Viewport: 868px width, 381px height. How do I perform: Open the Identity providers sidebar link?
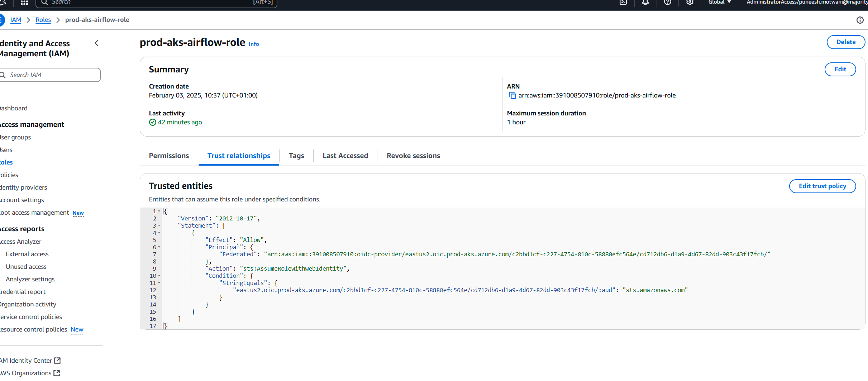pos(24,187)
